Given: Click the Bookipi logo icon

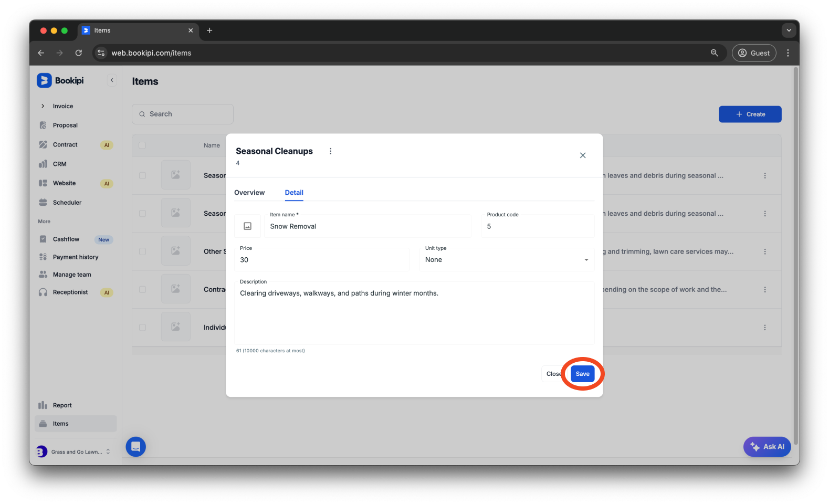Looking at the screenshot, I should (x=44, y=80).
